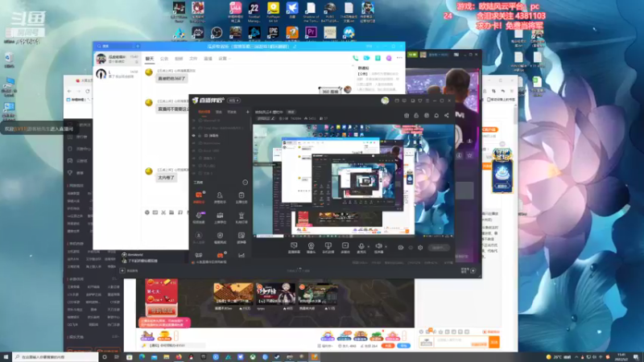This screenshot has height=362, width=644.
Task: Open the camera source button below preview
Action: (x=311, y=248)
